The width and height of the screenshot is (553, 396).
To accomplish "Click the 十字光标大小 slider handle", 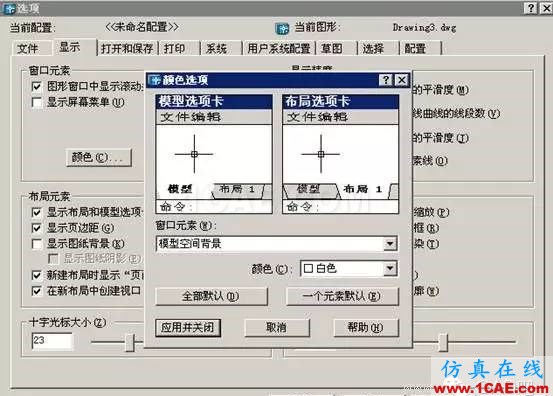I will click(x=130, y=342).
